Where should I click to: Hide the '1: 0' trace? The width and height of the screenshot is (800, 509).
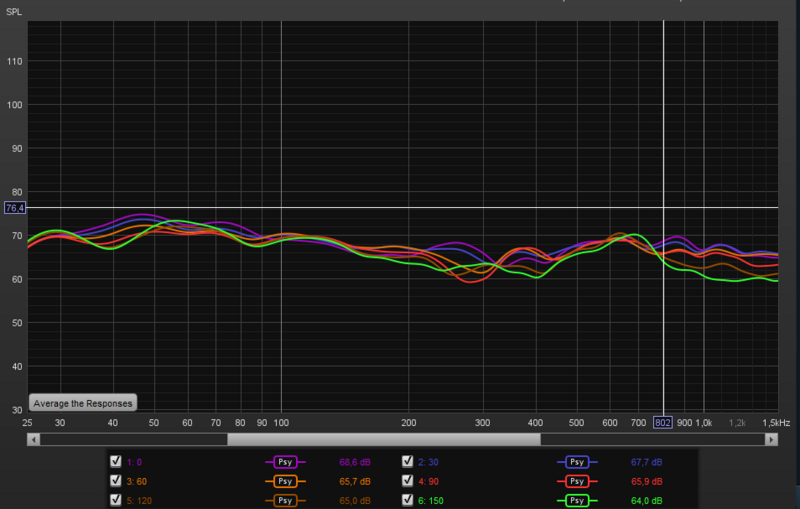click(115, 462)
